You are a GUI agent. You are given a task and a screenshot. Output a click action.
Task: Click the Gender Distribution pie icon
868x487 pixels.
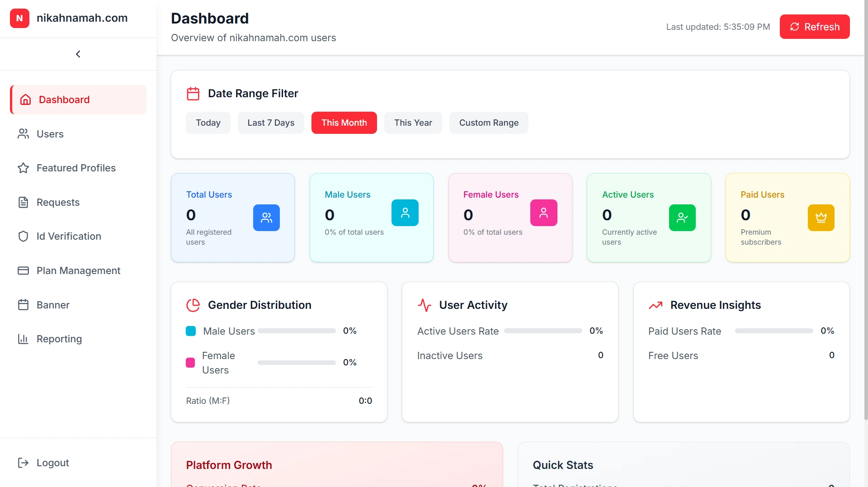point(193,305)
